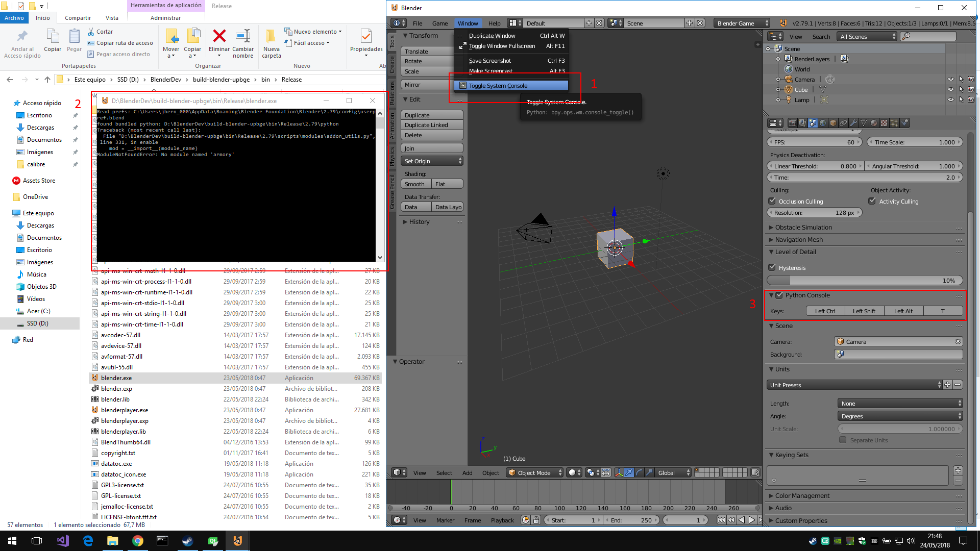Click the Render properties camera icon
Image resolution: width=980 pixels, height=551 pixels.
(x=793, y=123)
